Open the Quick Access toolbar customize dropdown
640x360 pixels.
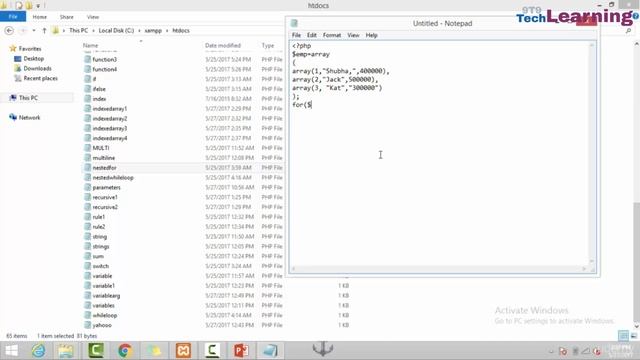coord(38,6)
